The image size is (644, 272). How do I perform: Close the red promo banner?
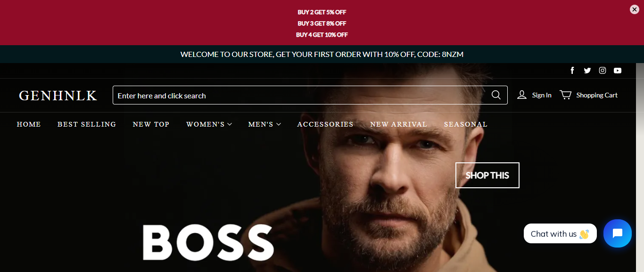635,9
